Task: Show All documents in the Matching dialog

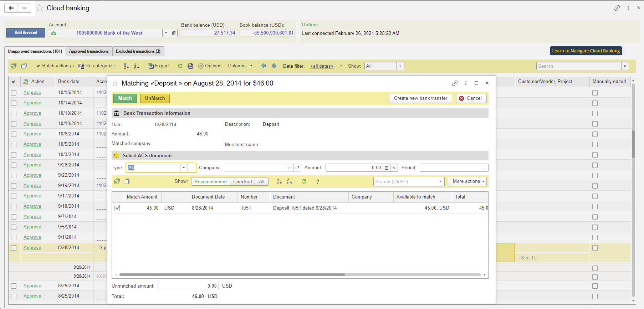Action: (x=262, y=181)
